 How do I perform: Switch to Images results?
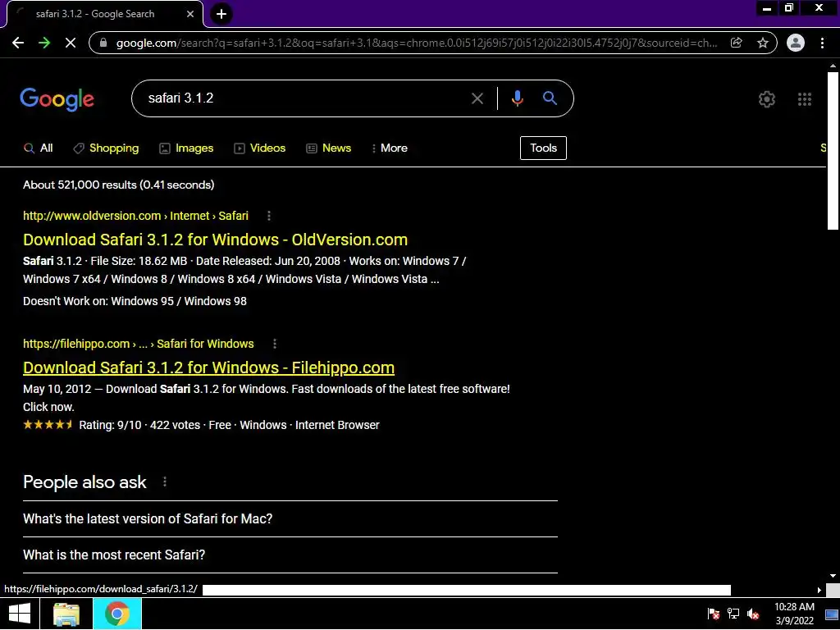(x=186, y=148)
